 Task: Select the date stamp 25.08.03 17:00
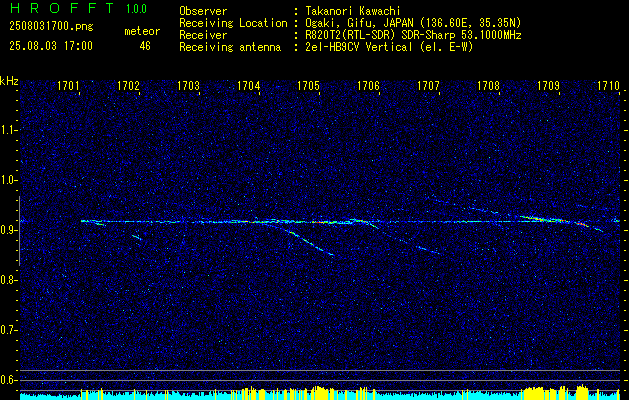coord(51,46)
